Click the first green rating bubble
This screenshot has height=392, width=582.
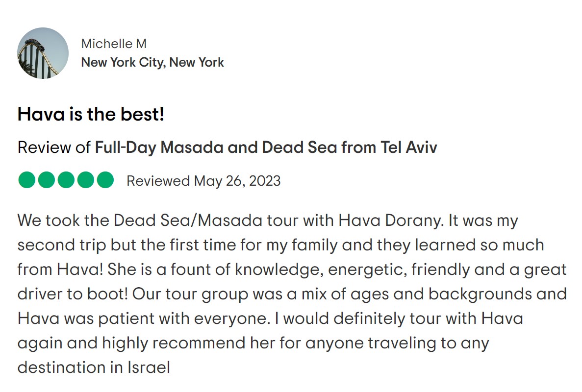click(x=27, y=180)
